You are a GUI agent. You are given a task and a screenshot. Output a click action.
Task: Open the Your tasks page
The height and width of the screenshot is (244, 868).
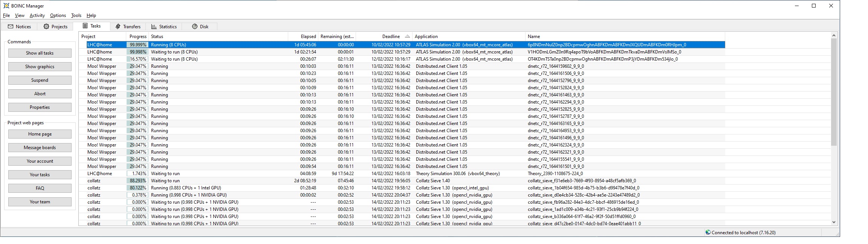point(40,175)
